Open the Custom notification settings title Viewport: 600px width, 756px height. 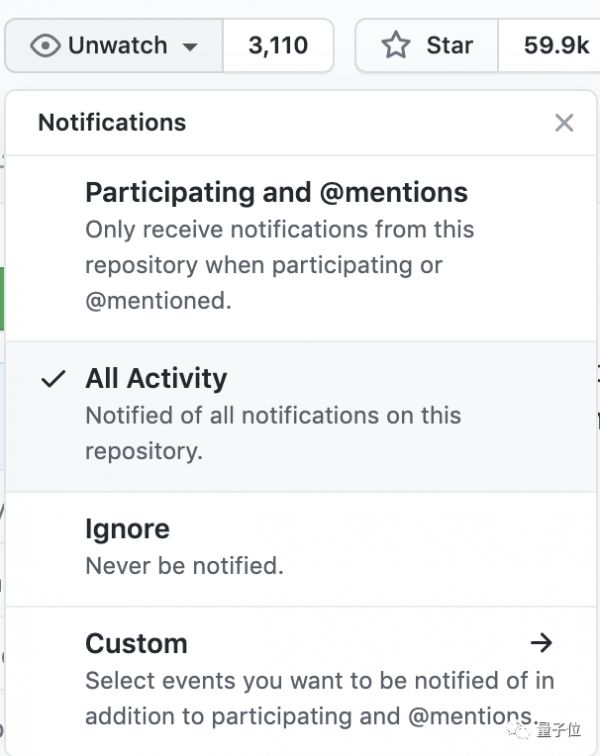click(136, 643)
